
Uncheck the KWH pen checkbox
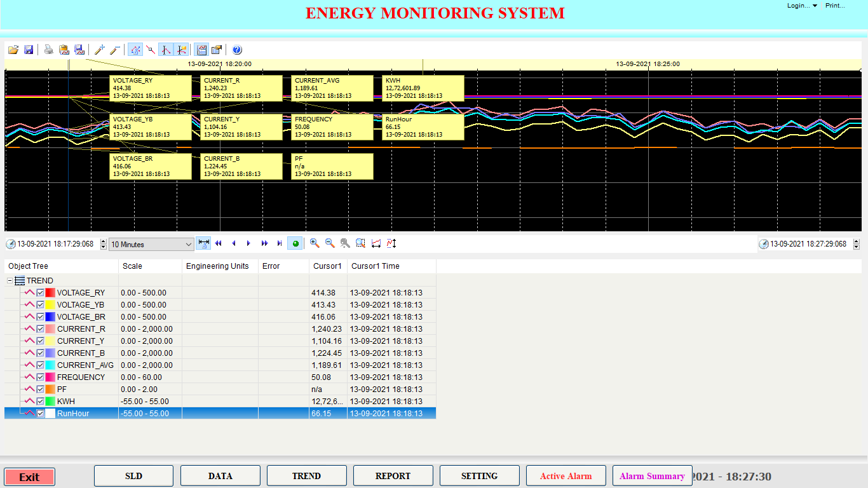41,402
